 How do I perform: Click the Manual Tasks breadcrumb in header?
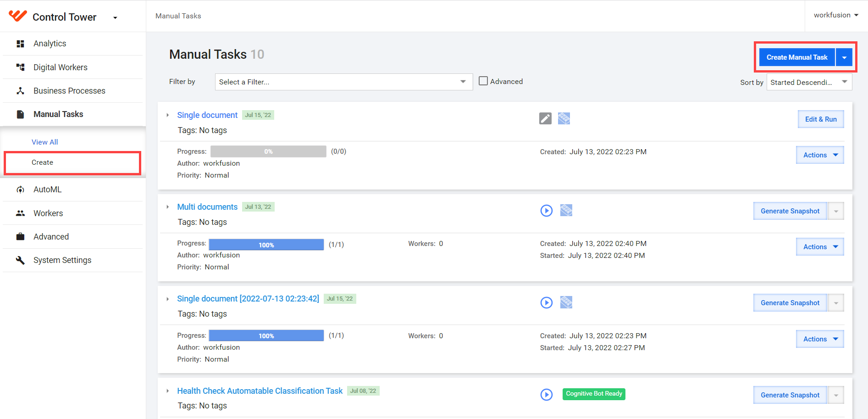178,16
